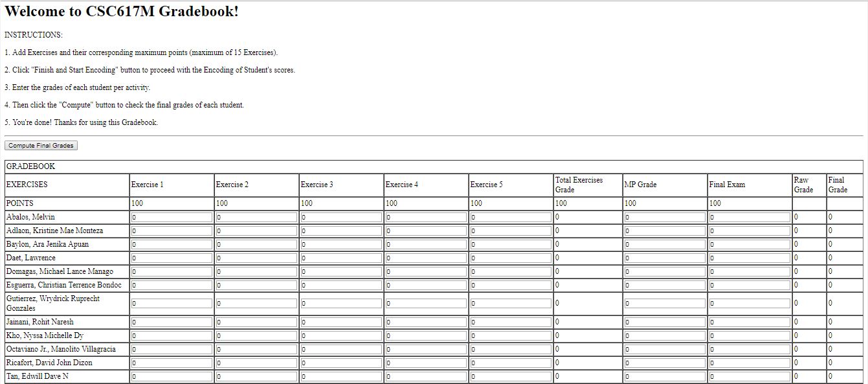Select Exercise 5 field for Kho, Nyssa Michelle Dy

[511, 336]
